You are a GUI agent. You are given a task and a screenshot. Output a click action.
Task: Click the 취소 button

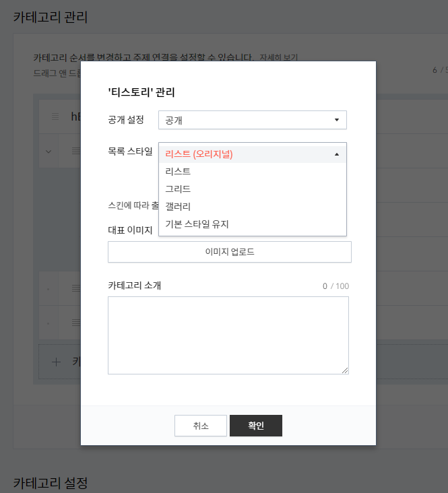(x=201, y=426)
